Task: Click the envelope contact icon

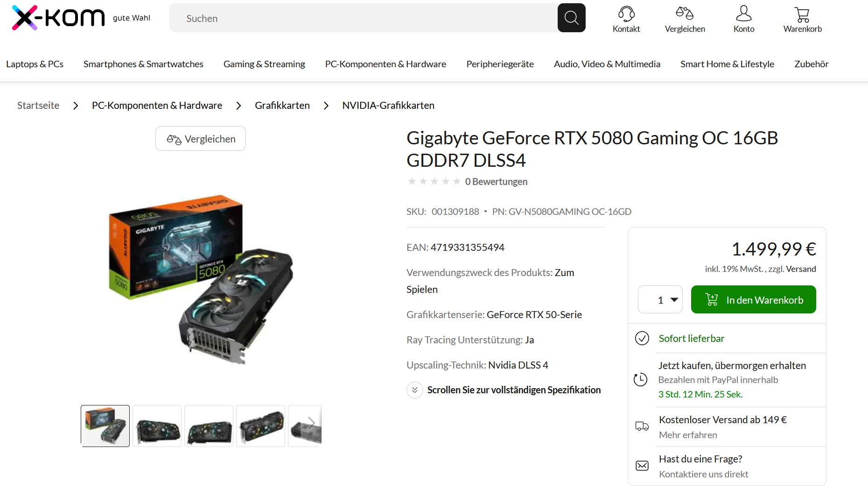Action: point(642,465)
